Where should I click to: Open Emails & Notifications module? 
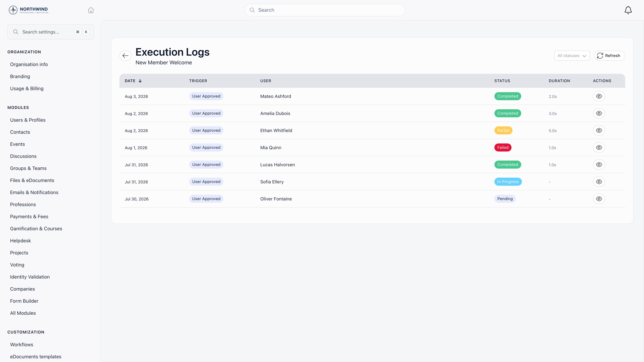tap(34, 192)
